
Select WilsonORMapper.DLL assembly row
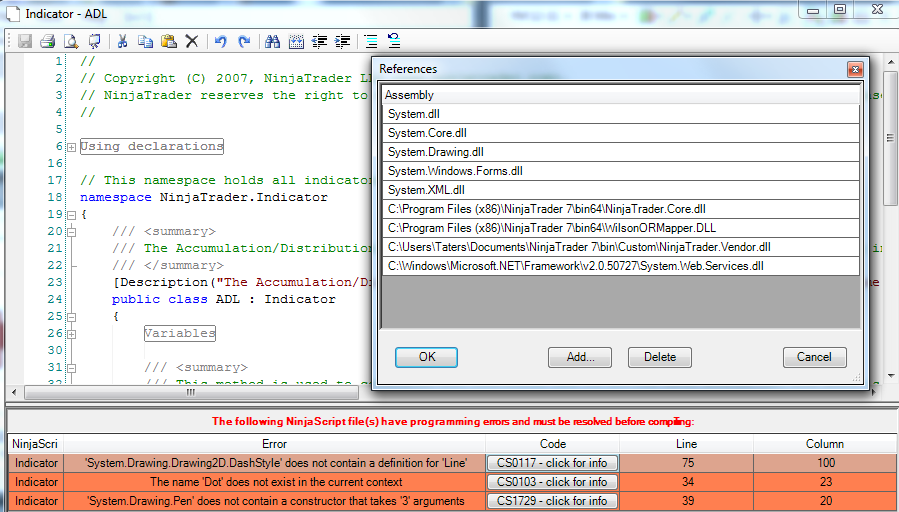[x=621, y=228]
